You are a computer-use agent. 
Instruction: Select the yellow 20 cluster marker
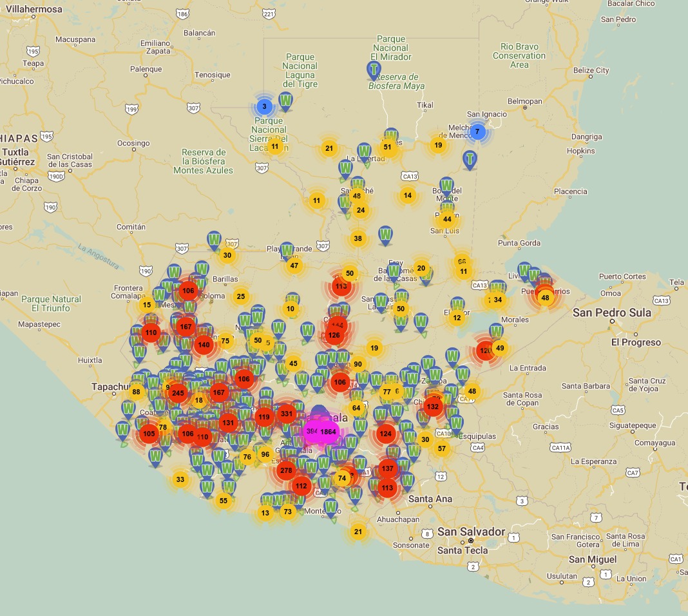coord(421,268)
